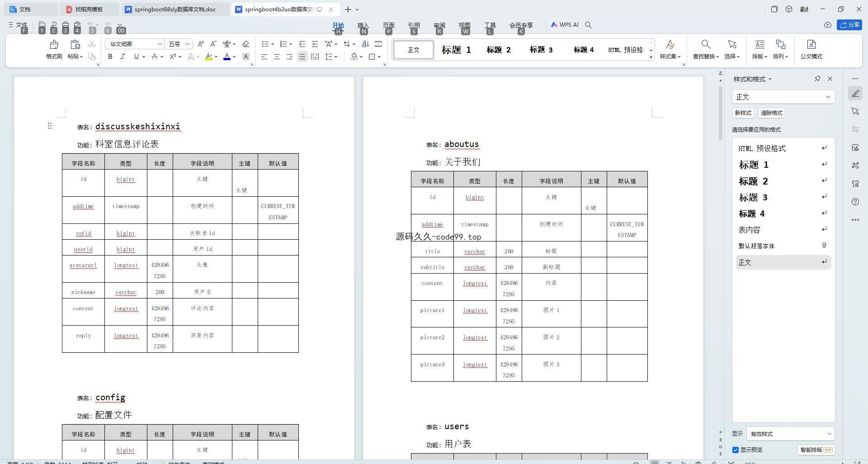The width and height of the screenshot is (868, 464).
Task: Click the yellow highlight color swatch
Action: (208, 57)
